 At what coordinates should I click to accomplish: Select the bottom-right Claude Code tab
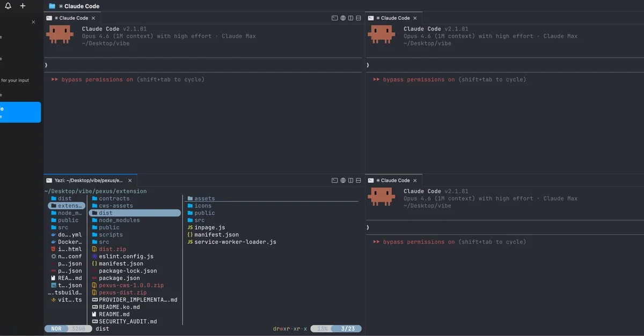tap(394, 181)
